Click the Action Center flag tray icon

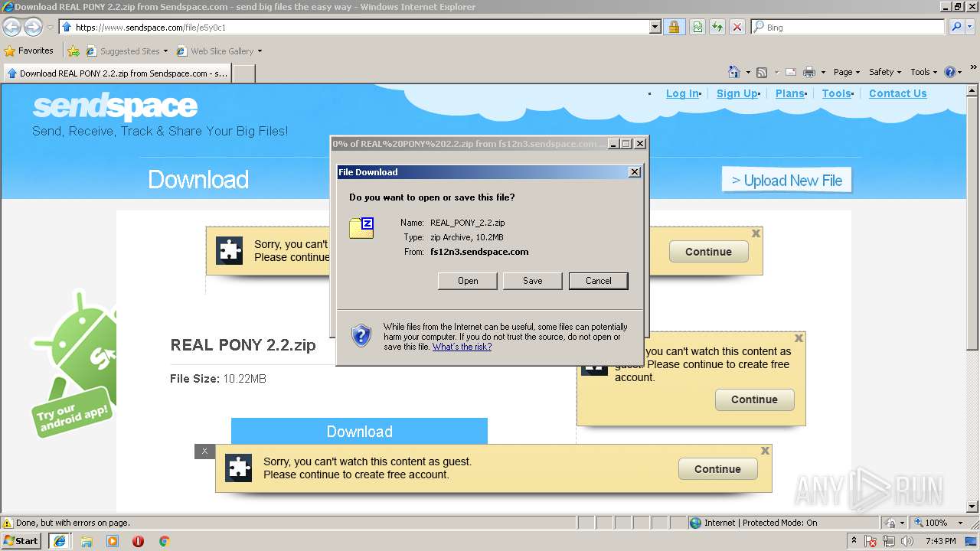click(871, 541)
